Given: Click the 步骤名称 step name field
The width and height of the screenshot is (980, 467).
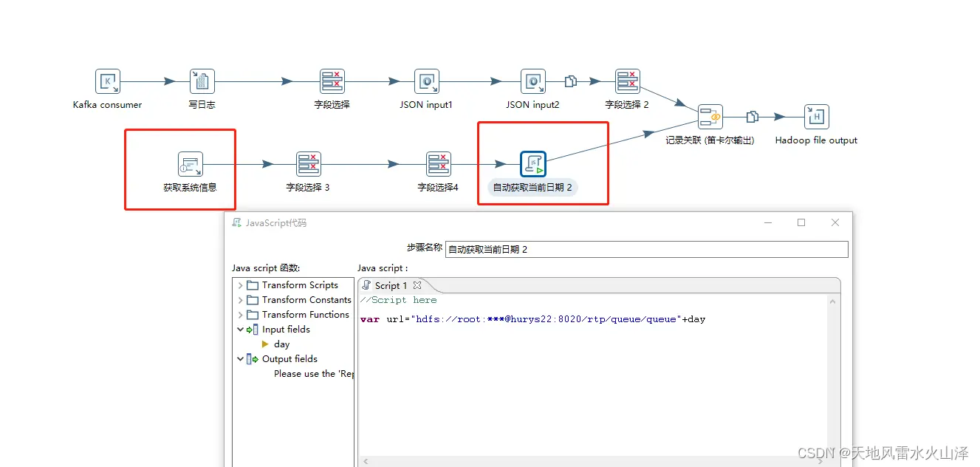Looking at the screenshot, I should pyautogui.click(x=647, y=249).
